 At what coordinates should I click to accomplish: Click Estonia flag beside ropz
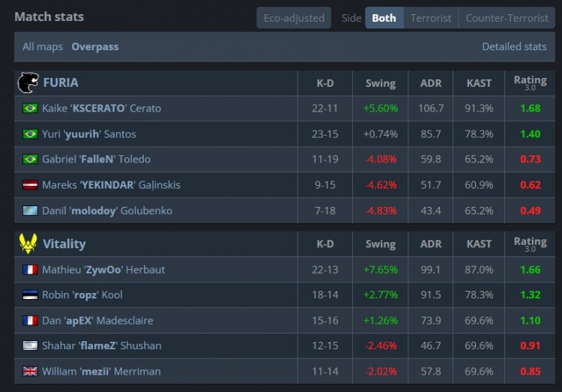(30, 295)
